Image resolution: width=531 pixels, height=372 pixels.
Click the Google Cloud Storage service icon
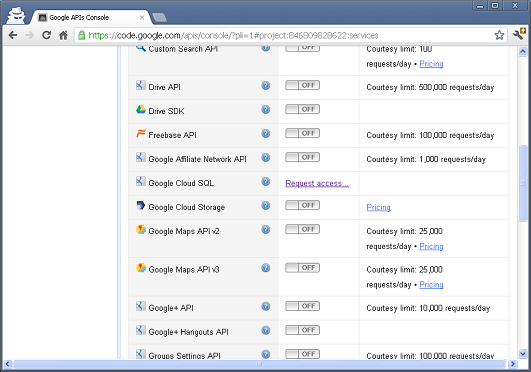click(x=141, y=205)
